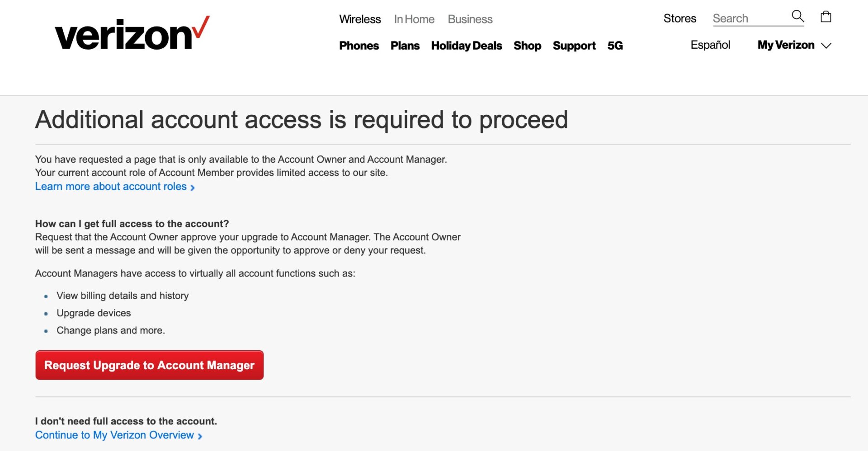Click the search magnifying glass icon
The image size is (868, 451).
pos(797,17)
